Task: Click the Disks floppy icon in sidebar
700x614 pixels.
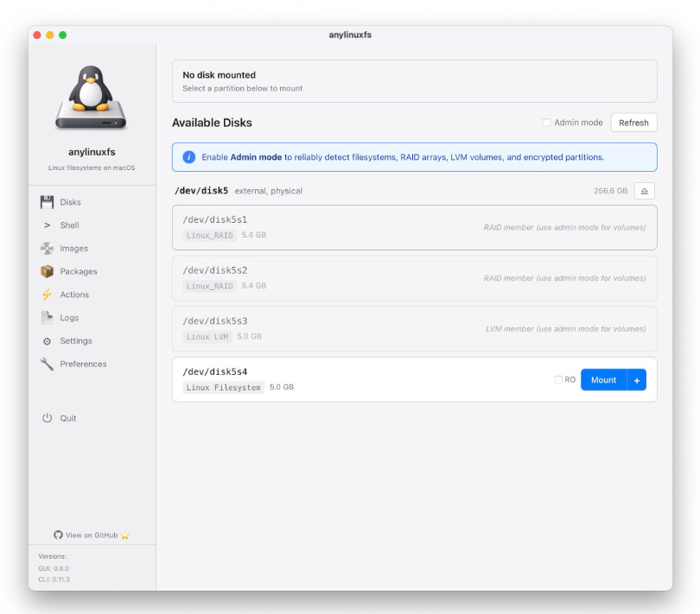Action: [47, 202]
